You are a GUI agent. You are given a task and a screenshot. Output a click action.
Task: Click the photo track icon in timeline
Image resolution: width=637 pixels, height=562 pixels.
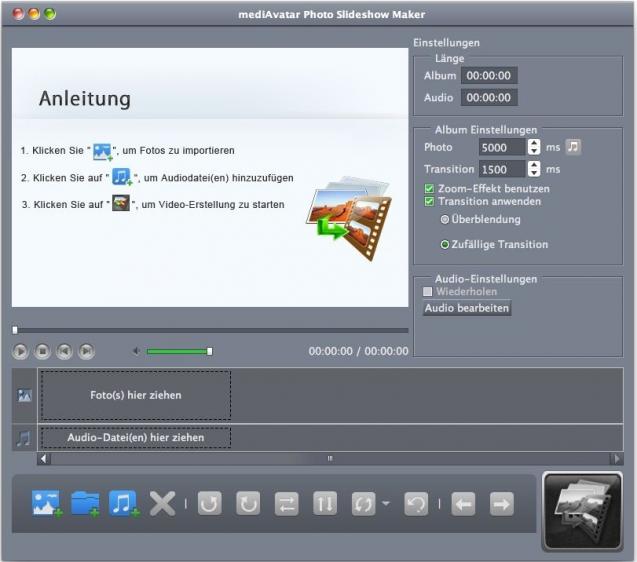(x=24, y=395)
